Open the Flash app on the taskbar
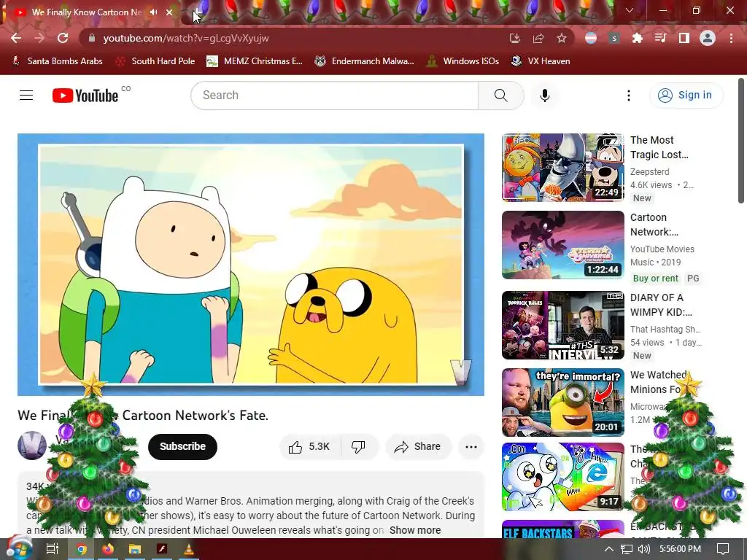The height and width of the screenshot is (560, 747). tap(162, 549)
